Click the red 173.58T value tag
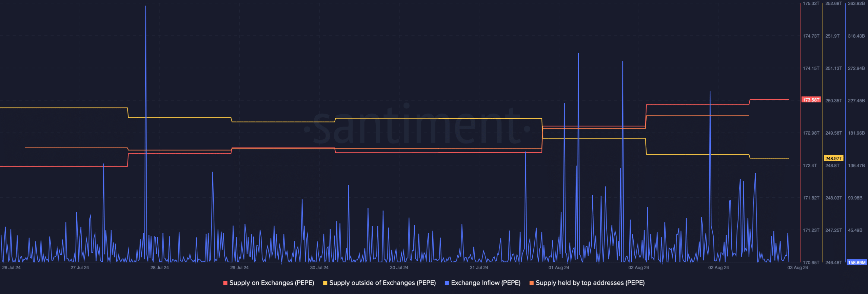The height and width of the screenshot is (294, 868). coord(811,100)
